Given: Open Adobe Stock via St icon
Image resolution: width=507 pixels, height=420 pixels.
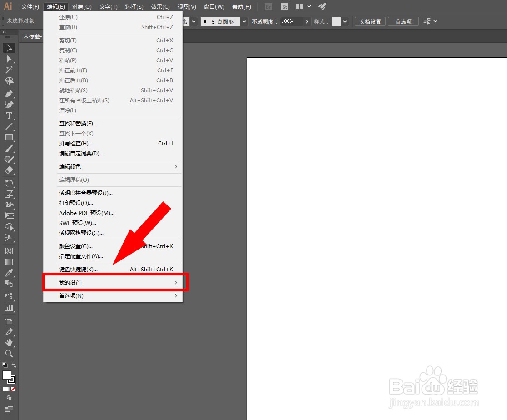Looking at the screenshot, I should (x=284, y=6).
